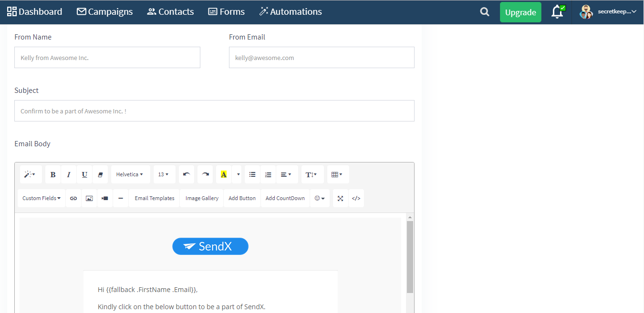Click the email body scrollbar thumb
644x313 pixels.
(410, 257)
